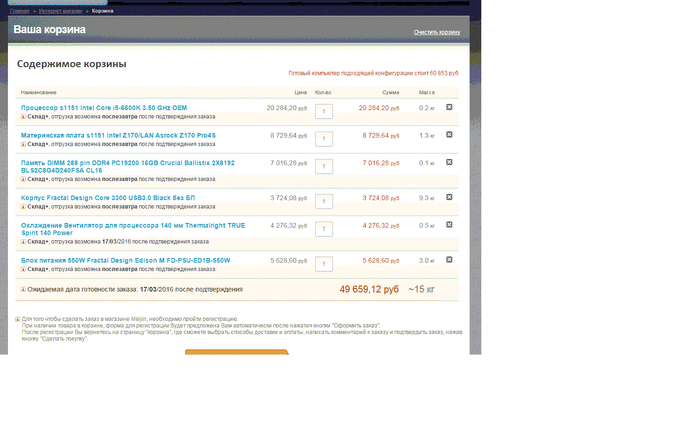Remove the Fractal Design Edison M power supply

pos(449,260)
